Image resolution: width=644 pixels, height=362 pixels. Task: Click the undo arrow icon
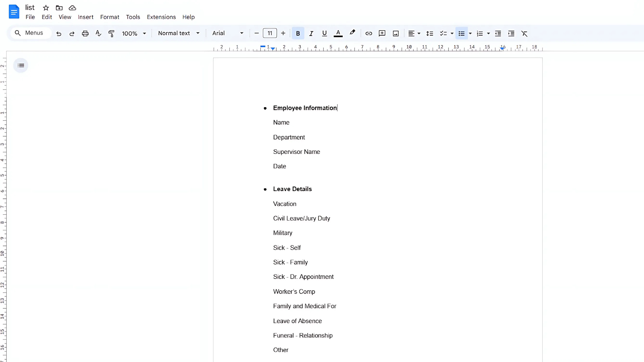(59, 34)
